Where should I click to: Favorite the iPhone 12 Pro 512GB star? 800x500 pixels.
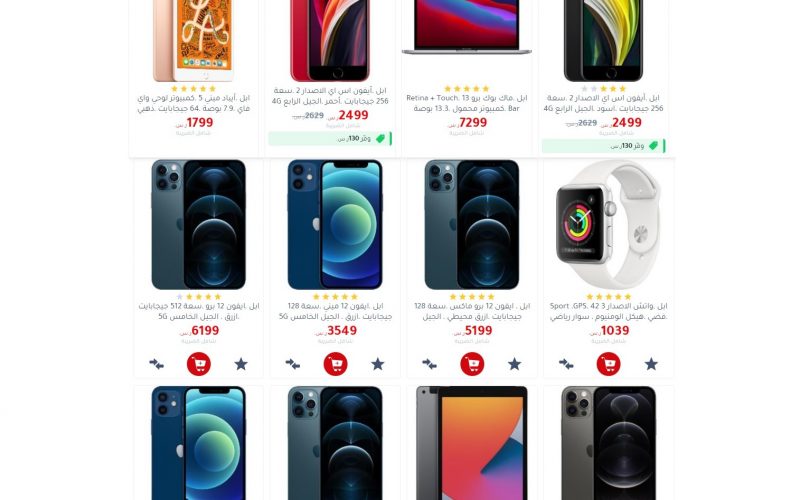coord(241,364)
